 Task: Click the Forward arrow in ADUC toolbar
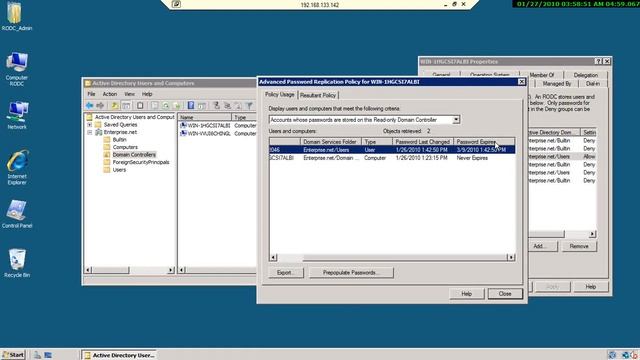(x=100, y=106)
